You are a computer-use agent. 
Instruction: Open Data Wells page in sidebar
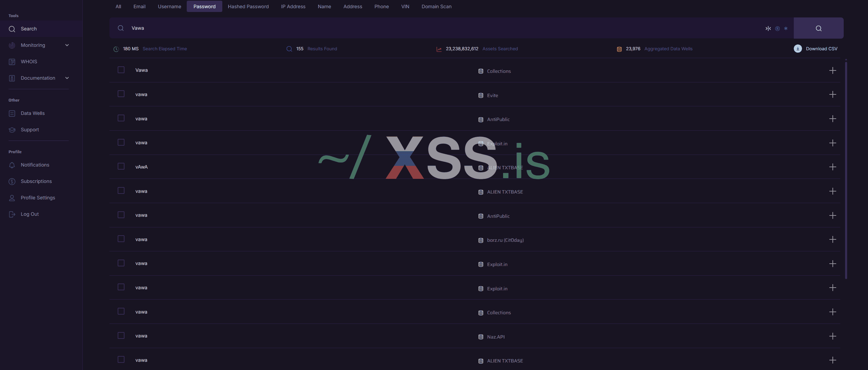tap(32, 113)
